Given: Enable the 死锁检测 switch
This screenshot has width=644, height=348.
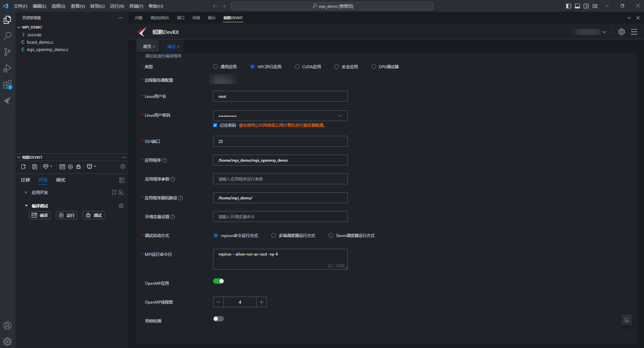Looking at the screenshot, I should [x=218, y=319].
